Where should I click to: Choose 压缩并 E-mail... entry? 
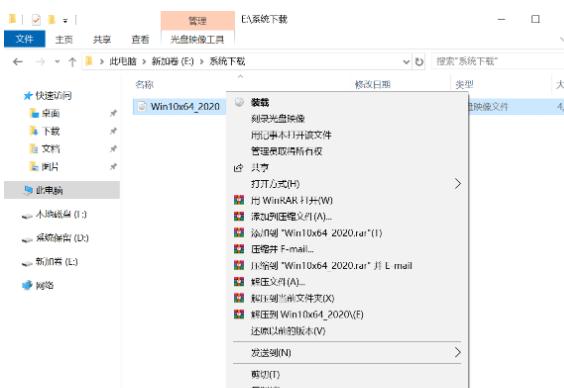click(282, 249)
